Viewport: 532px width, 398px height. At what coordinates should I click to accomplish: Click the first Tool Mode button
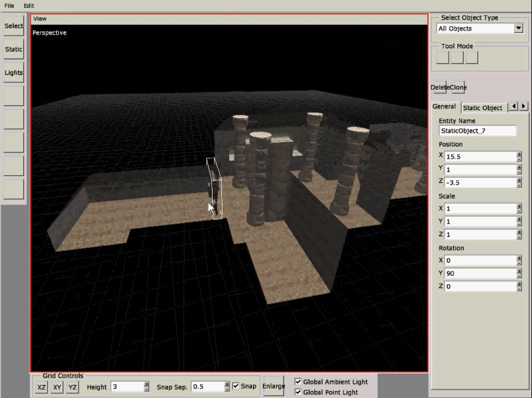pos(443,58)
